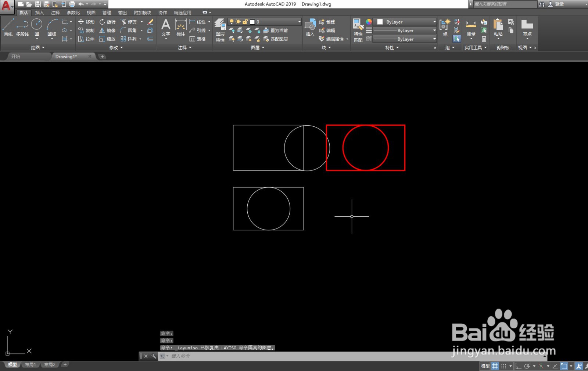Toggle snap mode (dotted grid) in status bar

click(x=504, y=366)
